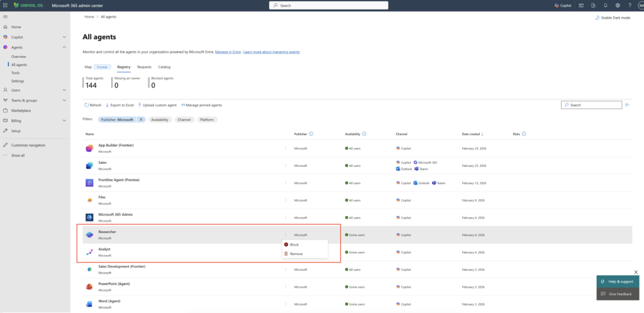Expand the Users navigation section
This screenshot has width=644, height=313.
coord(64,90)
